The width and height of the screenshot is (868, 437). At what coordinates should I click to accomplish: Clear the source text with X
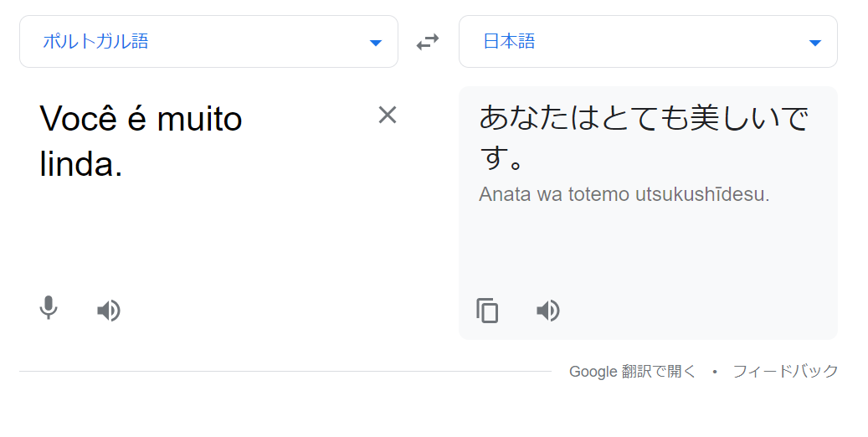(388, 116)
